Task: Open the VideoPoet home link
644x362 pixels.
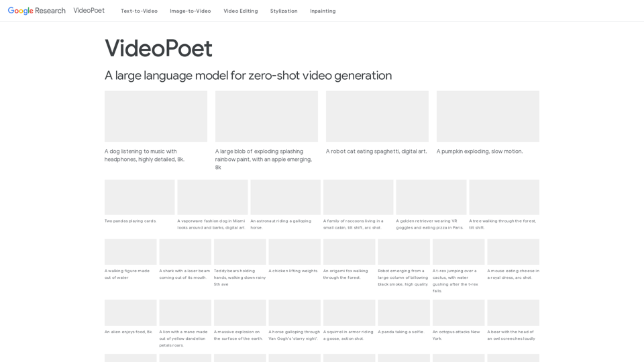Action: click(89, 11)
